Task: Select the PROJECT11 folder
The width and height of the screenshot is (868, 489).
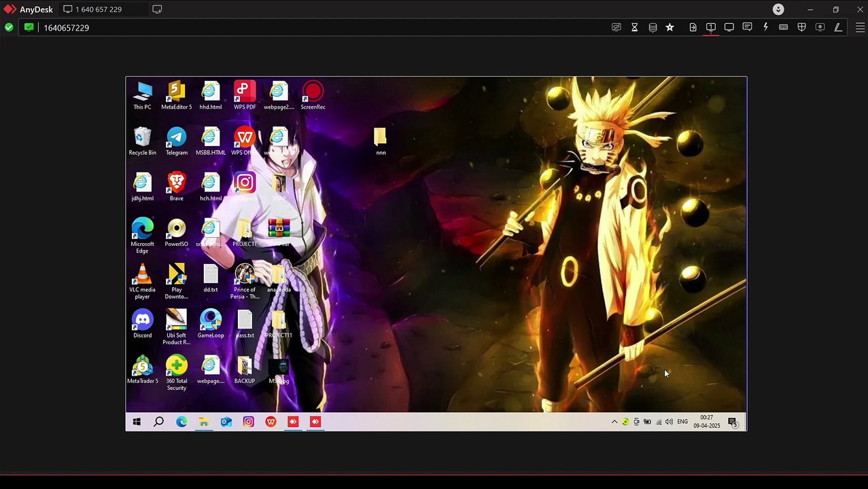Action: (279, 323)
